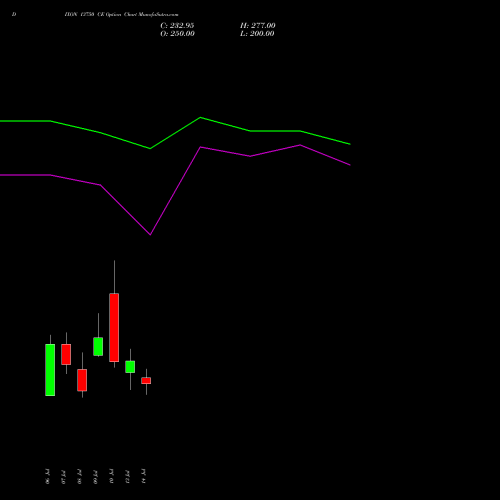Select the red candle for 07 Jul
This screenshot has height=500, width=500.
click(66, 354)
